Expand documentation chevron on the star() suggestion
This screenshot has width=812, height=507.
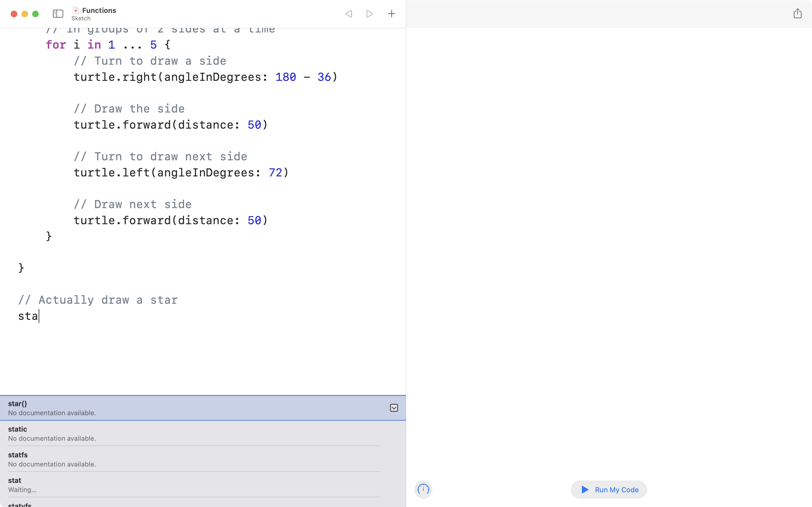coord(394,408)
